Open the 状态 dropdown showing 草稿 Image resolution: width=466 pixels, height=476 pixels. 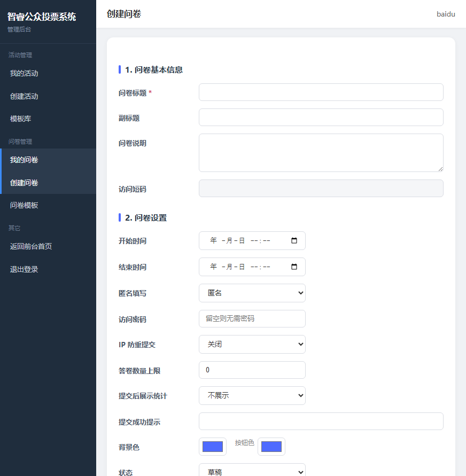[x=252, y=470]
